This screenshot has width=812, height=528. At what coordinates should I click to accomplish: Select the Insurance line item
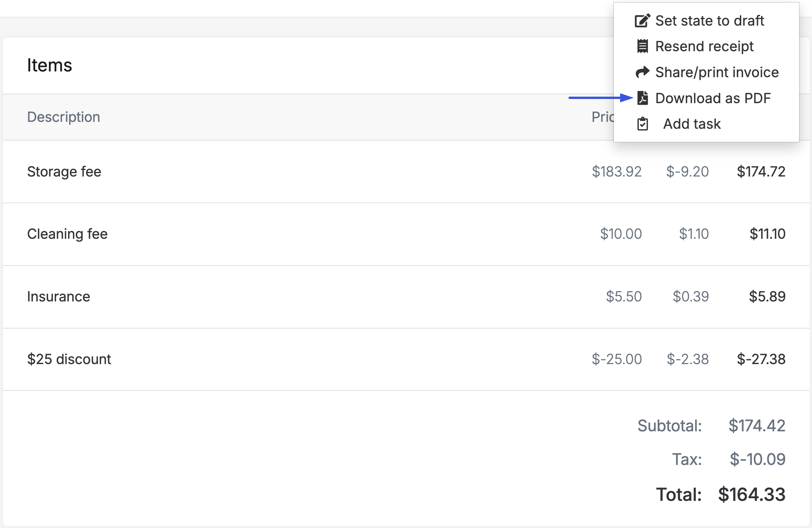pyautogui.click(x=406, y=297)
